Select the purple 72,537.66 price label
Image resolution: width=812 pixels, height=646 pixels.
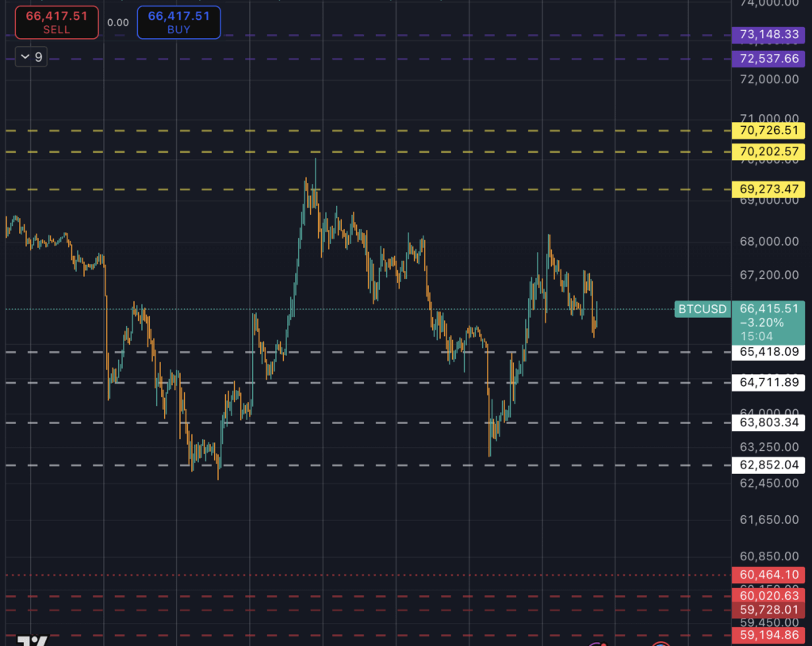click(x=768, y=59)
